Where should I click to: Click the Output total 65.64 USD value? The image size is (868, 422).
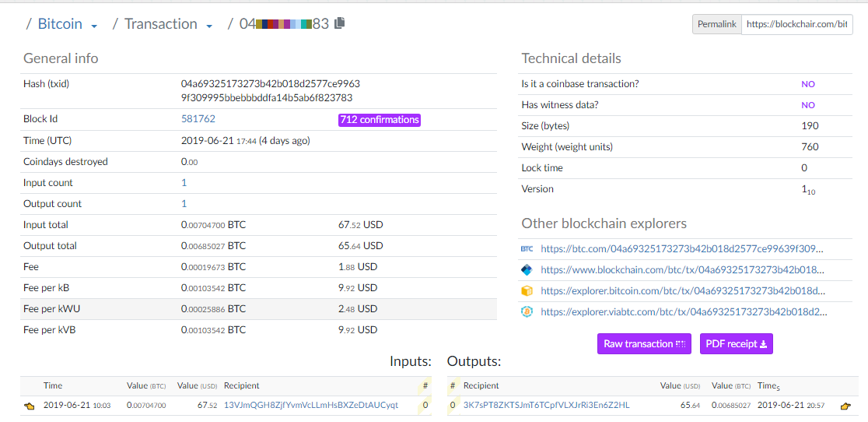coord(360,245)
